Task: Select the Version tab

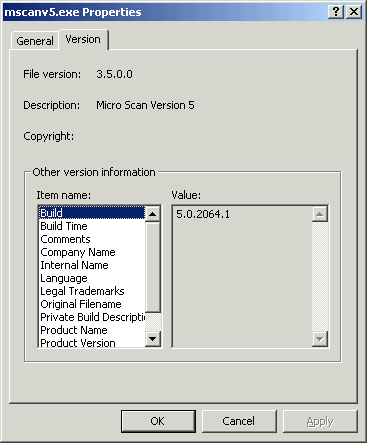Action: (83, 39)
